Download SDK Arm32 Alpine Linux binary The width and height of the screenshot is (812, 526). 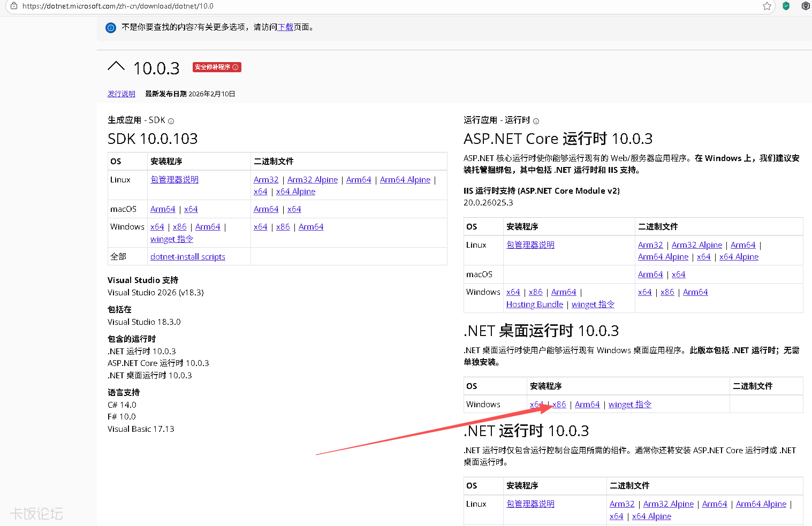coord(313,180)
